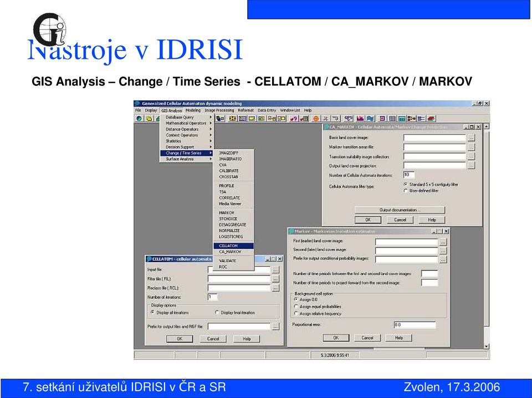The height and width of the screenshot is (398, 532).
Task: Click scrollbar down arrow in main window
Action: click(x=487, y=346)
